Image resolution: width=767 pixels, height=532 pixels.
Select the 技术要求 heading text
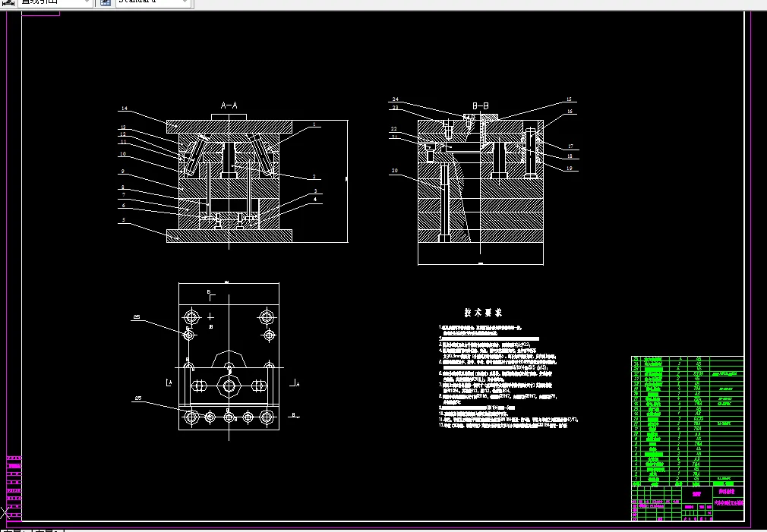coord(483,313)
